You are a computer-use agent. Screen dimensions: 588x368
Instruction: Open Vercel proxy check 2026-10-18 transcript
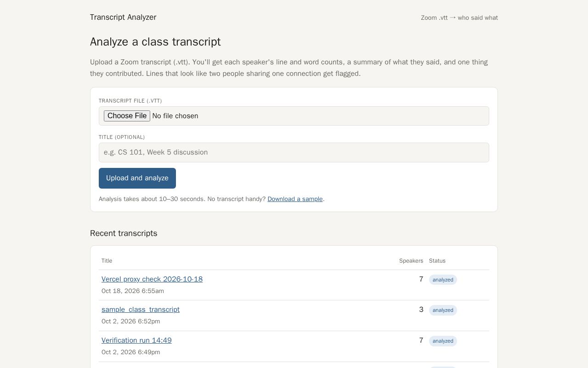point(152,279)
